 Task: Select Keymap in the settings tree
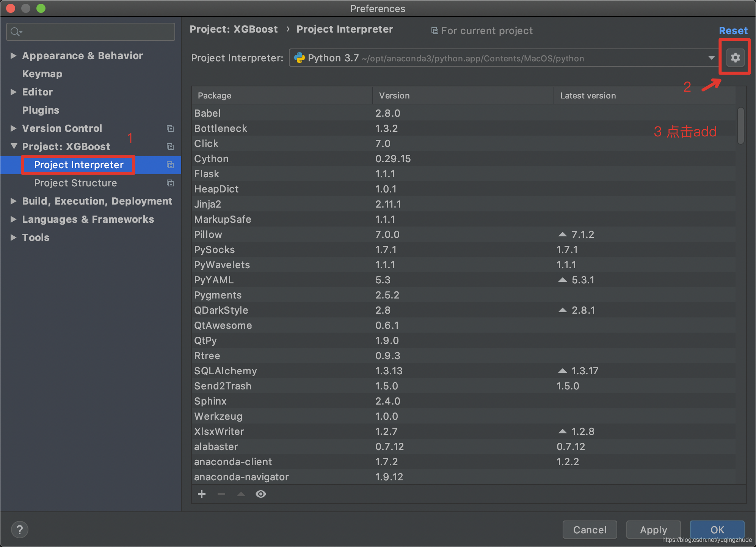[42, 74]
